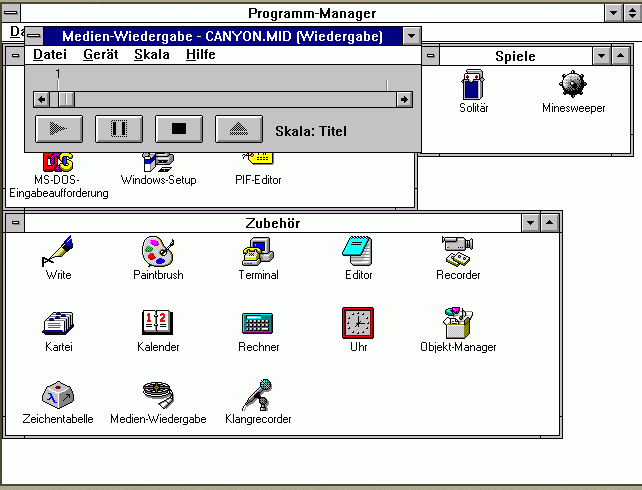Image resolution: width=642 pixels, height=490 pixels.
Task: Pause playback of CANYON.MID
Action: [x=119, y=129]
